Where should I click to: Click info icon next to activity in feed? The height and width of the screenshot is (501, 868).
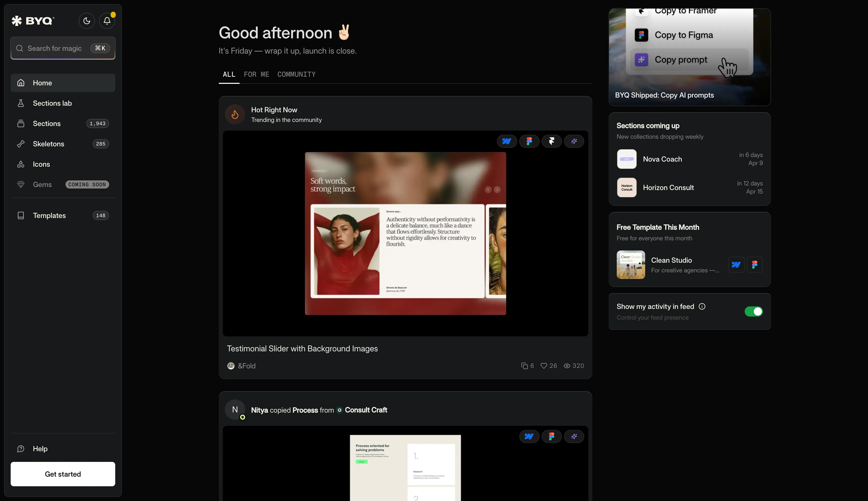702,306
